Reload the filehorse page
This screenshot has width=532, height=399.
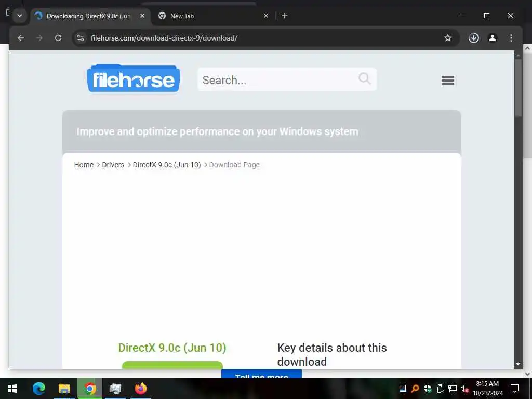click(58, 38)
